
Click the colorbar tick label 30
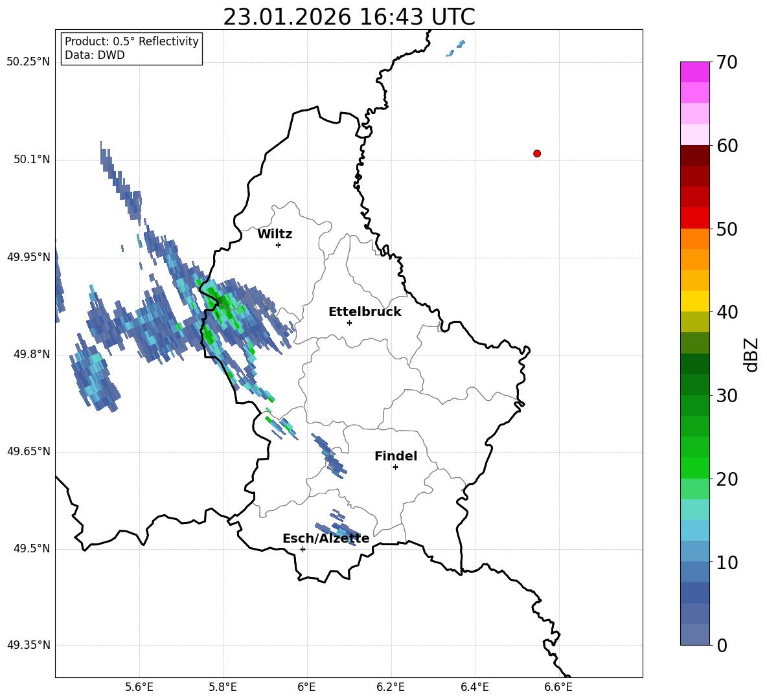click(x=727, y=396)
